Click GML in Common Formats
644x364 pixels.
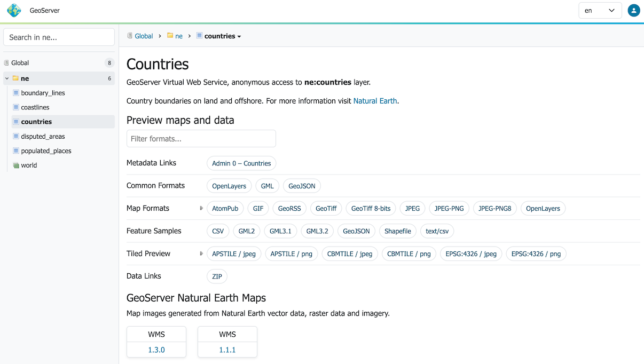tap(268, 186)
